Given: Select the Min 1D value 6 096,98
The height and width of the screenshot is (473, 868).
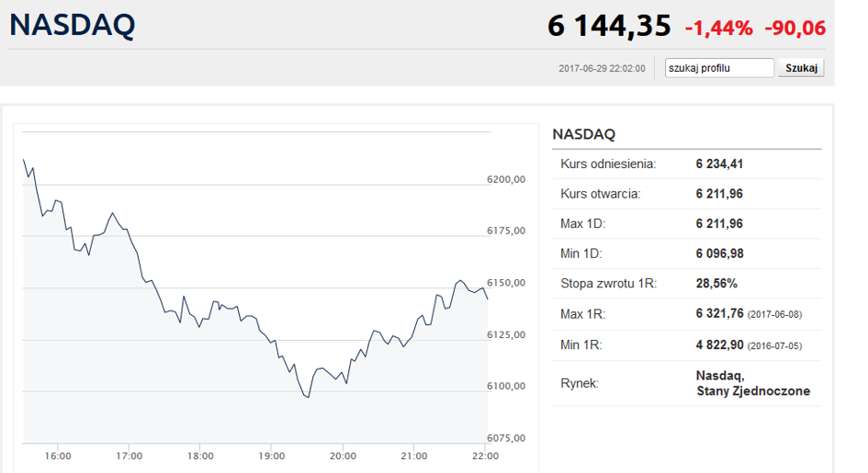Looking at the screenshot, I should [x=719, y=253].
